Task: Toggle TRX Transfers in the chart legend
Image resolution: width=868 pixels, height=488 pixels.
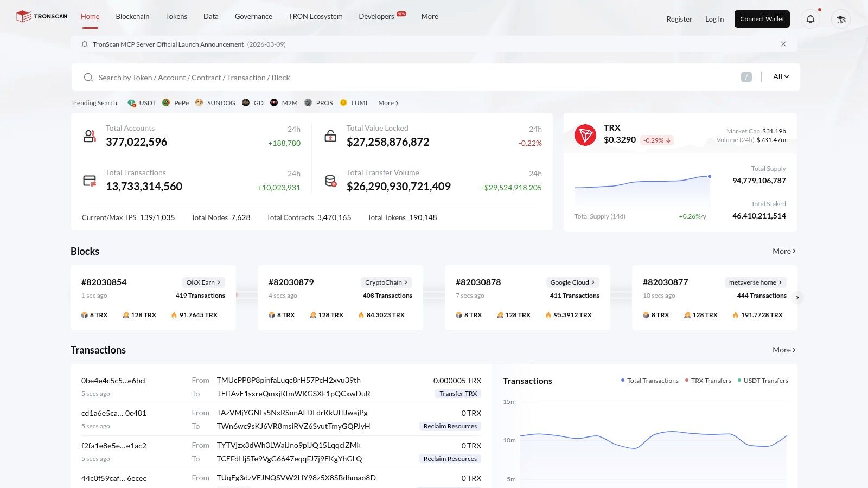Action: (708, 380)
